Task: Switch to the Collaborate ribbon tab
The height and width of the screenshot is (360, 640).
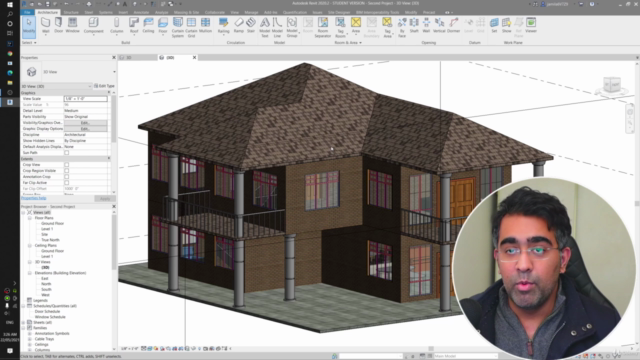Action: [x=215, y=12]
